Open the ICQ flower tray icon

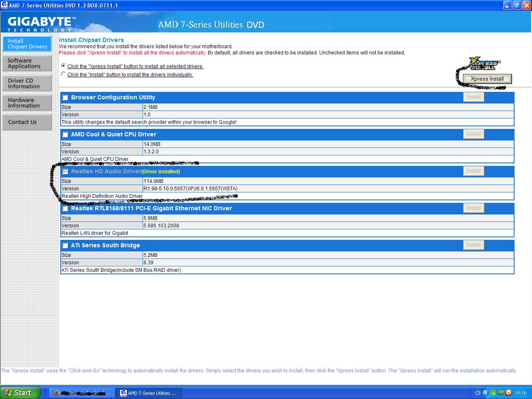493,393
